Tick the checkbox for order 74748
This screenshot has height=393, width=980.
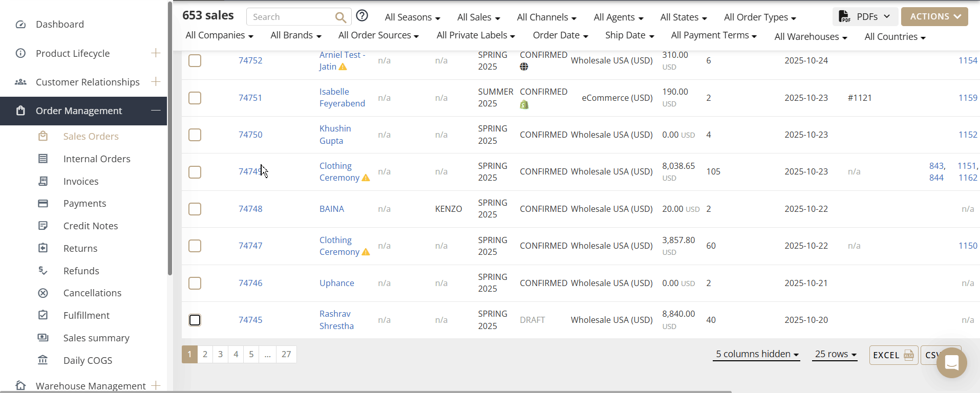tap(195, 209)
